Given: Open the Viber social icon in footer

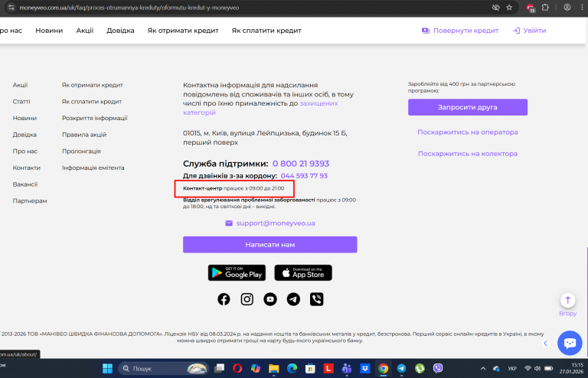Looking at the screenshot, I should pyautogui.click(x=316, y=299).
